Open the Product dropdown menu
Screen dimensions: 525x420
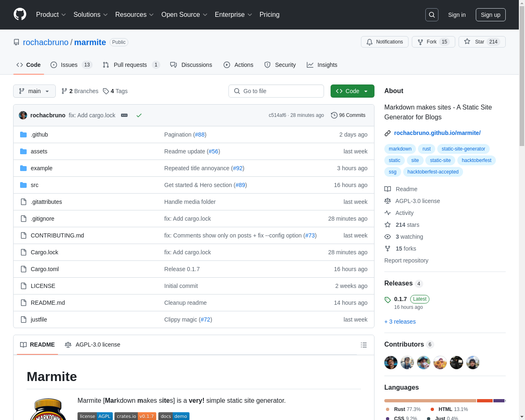51,15
